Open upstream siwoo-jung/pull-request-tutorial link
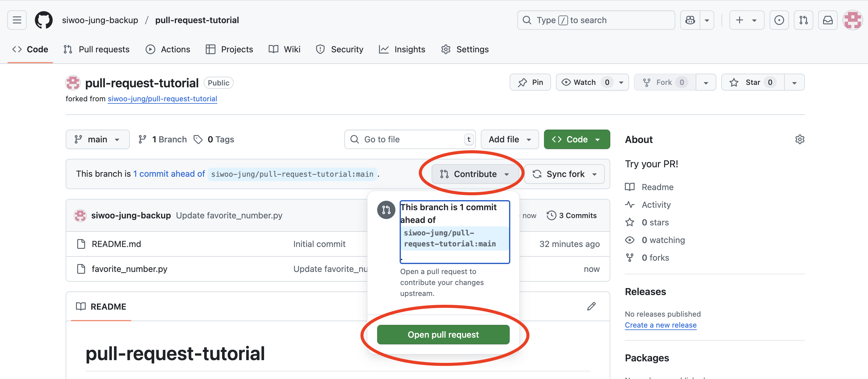 (x=162, y=99)
